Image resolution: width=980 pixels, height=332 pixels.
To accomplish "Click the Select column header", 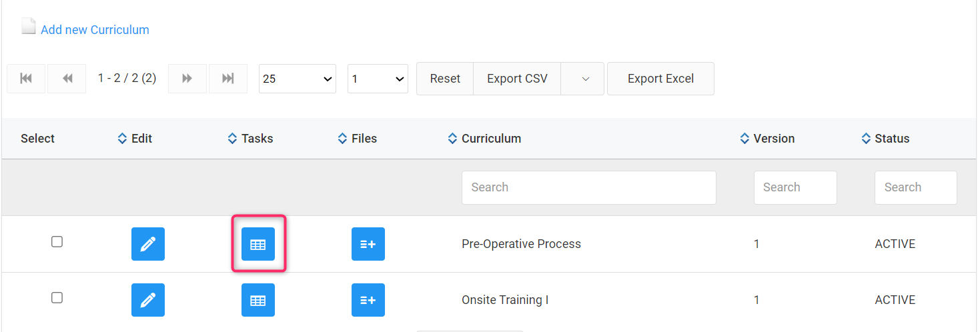I will [37, 139].
